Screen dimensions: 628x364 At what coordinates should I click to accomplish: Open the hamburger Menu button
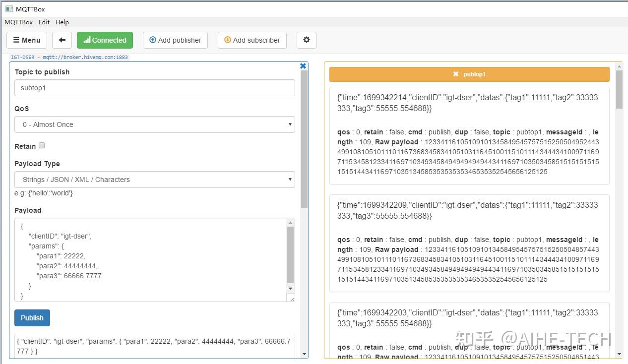[27, 40]
